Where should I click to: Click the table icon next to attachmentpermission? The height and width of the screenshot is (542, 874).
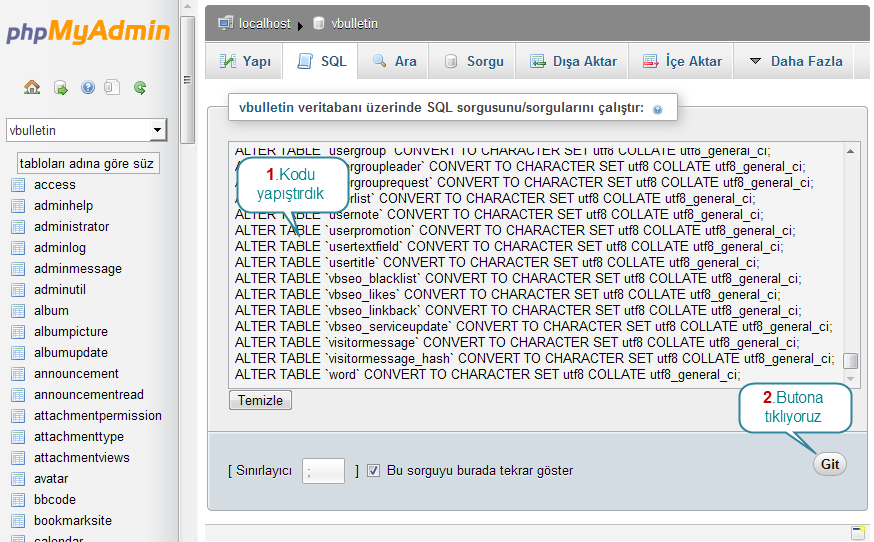[18, 416]
